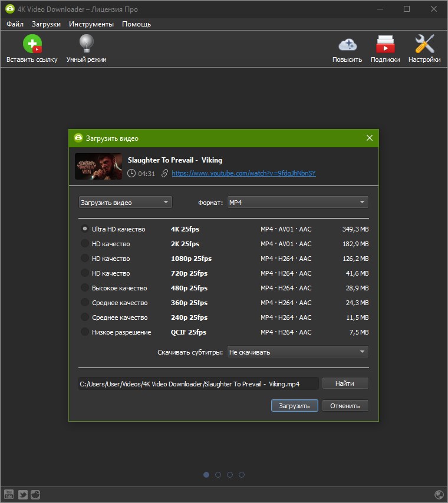448x503 pixels.
Task: Toggle Умный режим smart mode lightbulb
Action: pos(87,44)
